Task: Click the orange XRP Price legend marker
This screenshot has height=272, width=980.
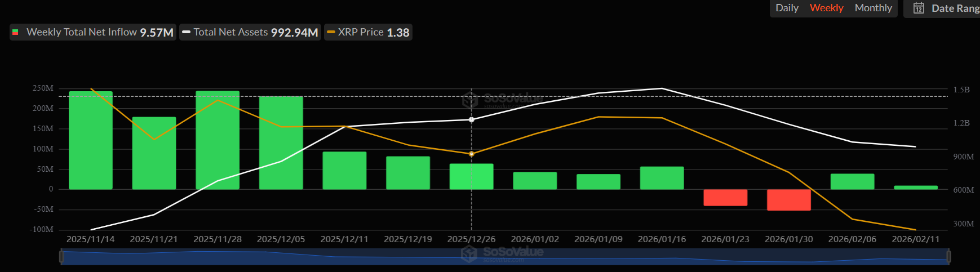Action: pos(331,33)
